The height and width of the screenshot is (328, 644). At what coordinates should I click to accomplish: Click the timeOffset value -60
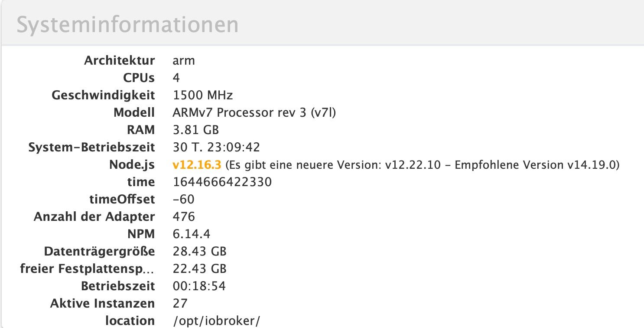183,199
